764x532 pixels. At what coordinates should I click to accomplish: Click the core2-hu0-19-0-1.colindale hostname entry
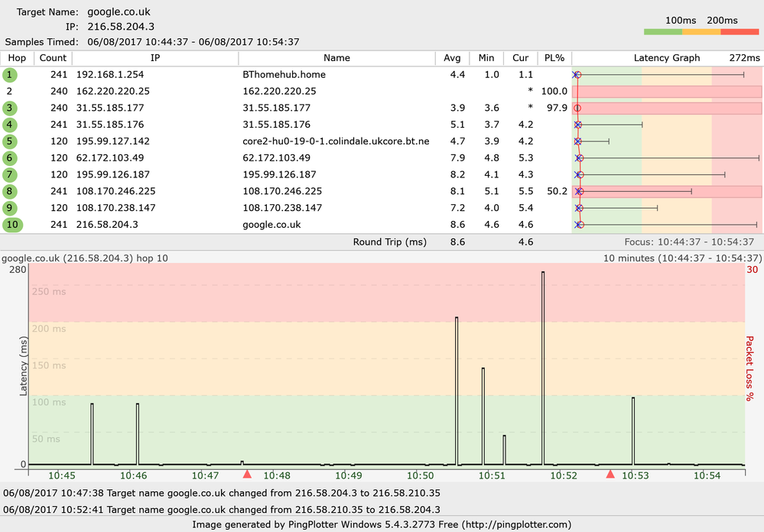click(336, 141)
